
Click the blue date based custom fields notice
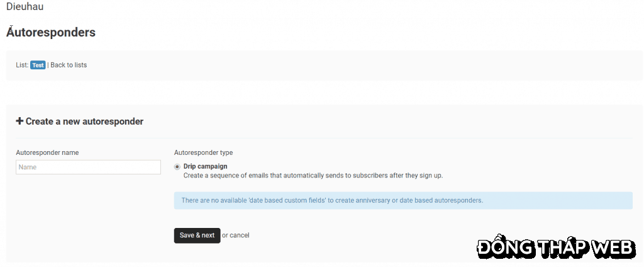pos(403,200)
